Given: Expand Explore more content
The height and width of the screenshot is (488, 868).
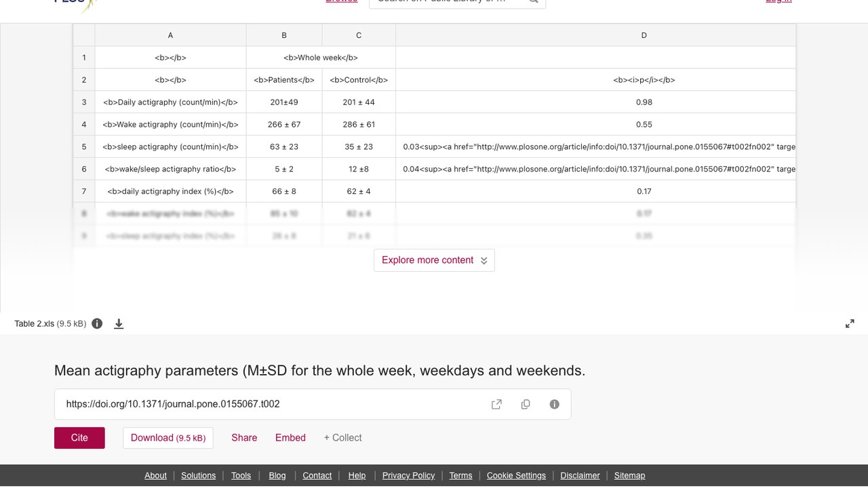Looking at the screenshot, I should 434,260.
